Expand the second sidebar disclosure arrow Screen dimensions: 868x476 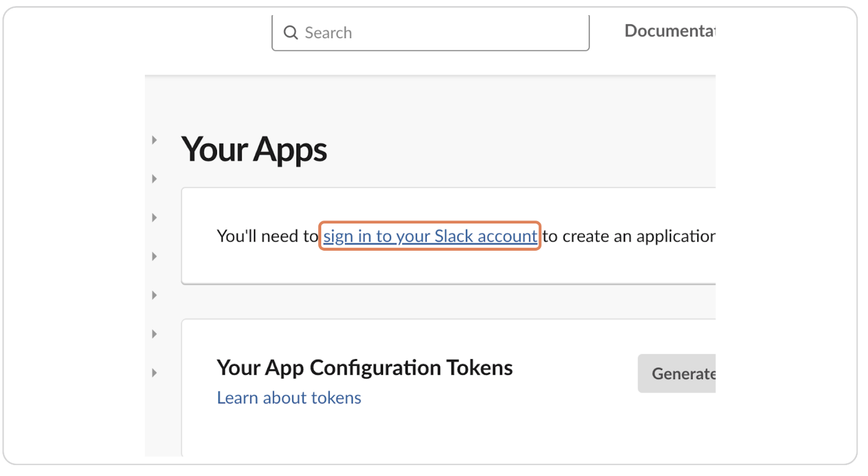(153, 178)
